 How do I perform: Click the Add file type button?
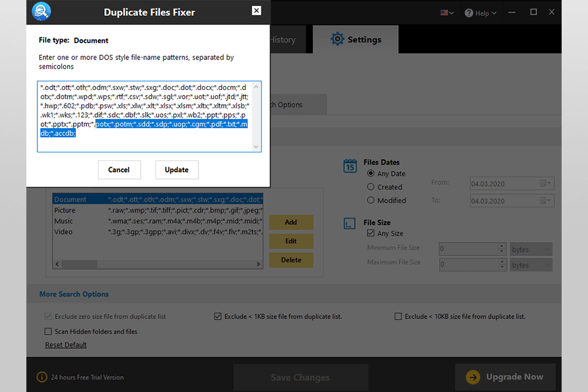tap(291, 222)
